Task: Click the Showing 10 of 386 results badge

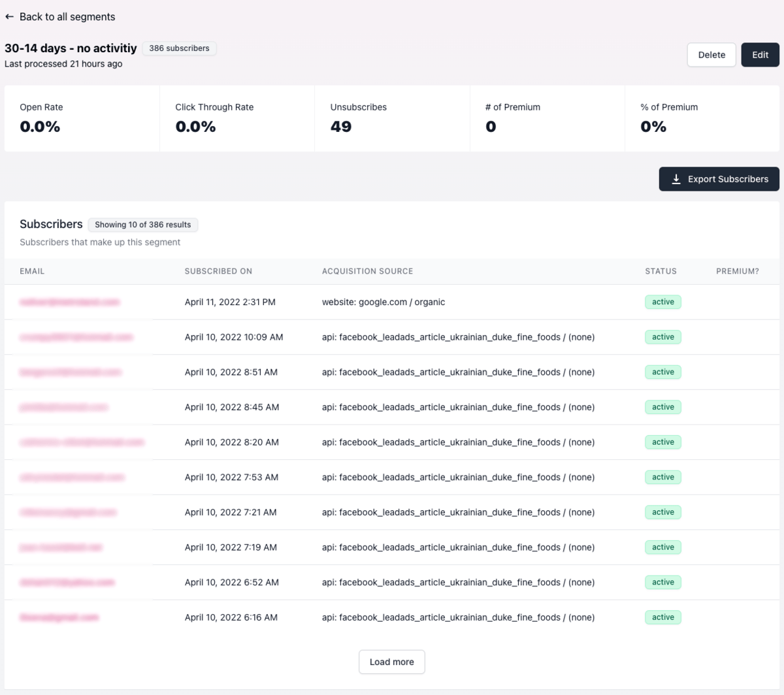Action: (143, 225)
